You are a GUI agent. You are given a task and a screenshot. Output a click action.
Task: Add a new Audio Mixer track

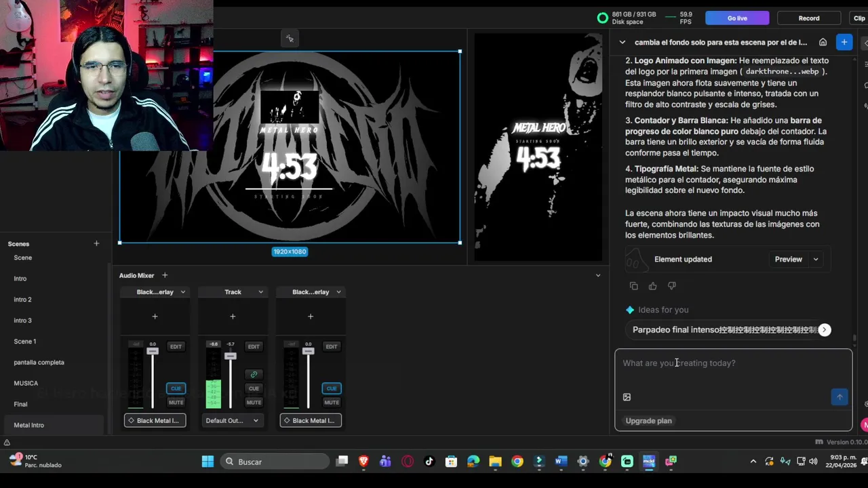(x=165, y=275)
